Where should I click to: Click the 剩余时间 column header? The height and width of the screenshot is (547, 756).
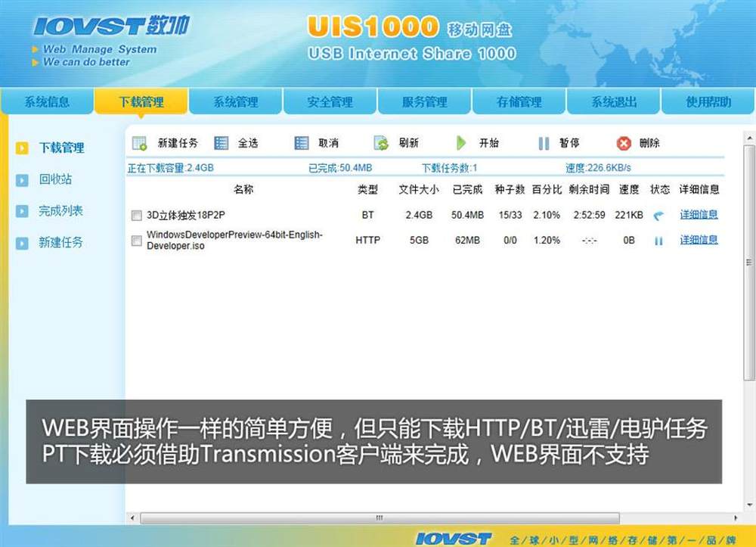[589, 189]
